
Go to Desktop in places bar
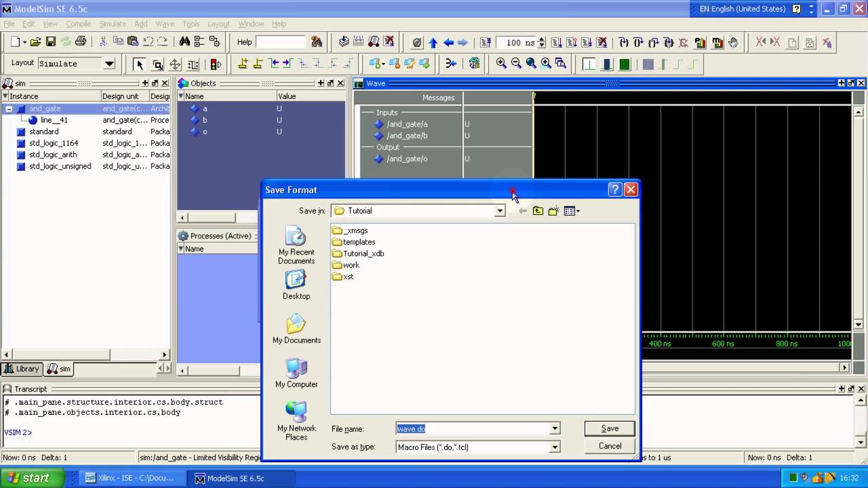pos(296,285)
